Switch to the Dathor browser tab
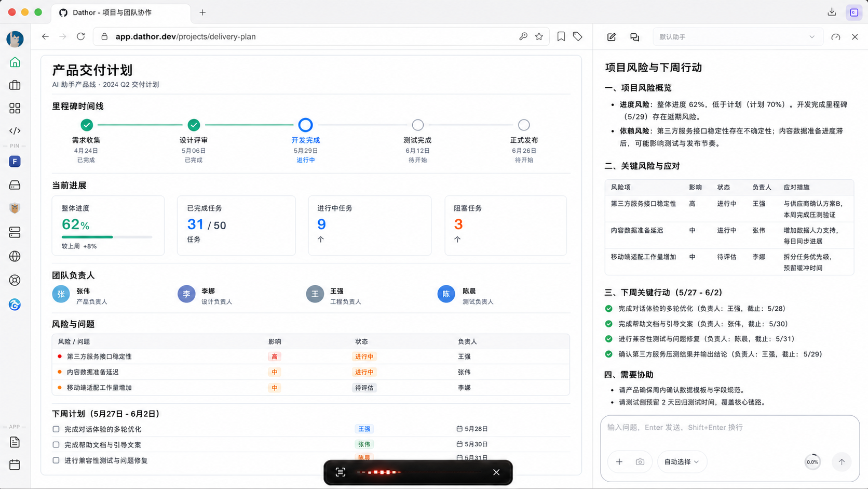The height and width of the screenshot is (489, 868). (120, 12)
